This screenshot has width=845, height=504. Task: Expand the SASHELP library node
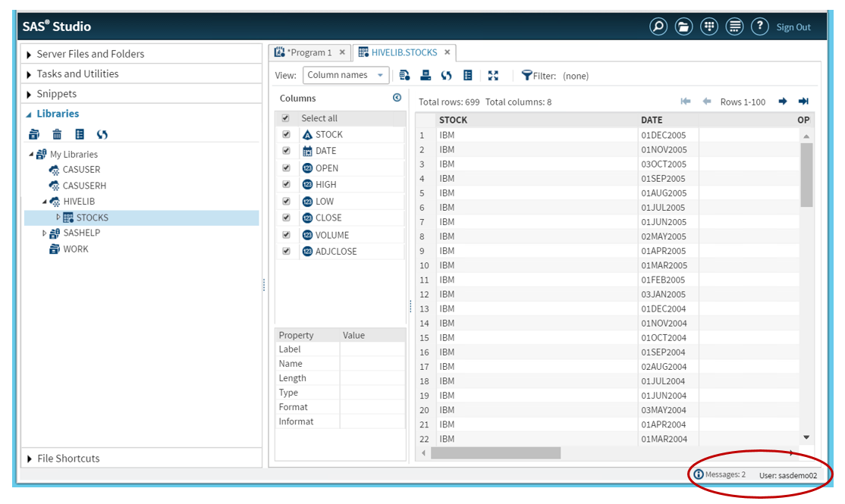[44, 233]
